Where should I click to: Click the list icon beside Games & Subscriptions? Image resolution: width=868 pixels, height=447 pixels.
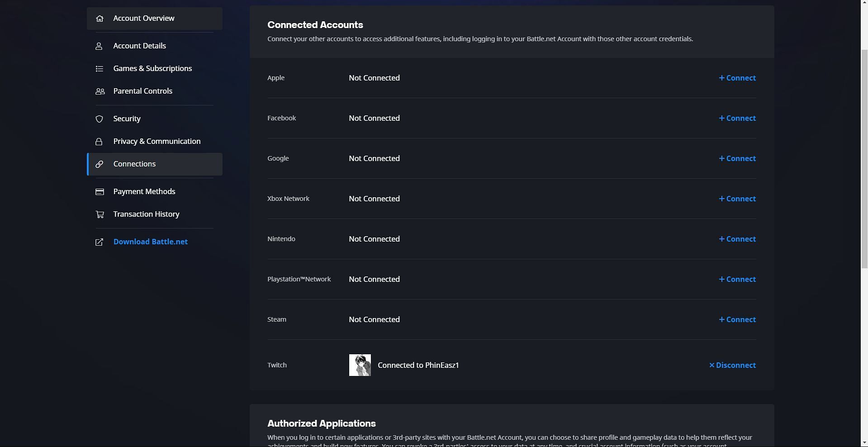pos(100,69)
